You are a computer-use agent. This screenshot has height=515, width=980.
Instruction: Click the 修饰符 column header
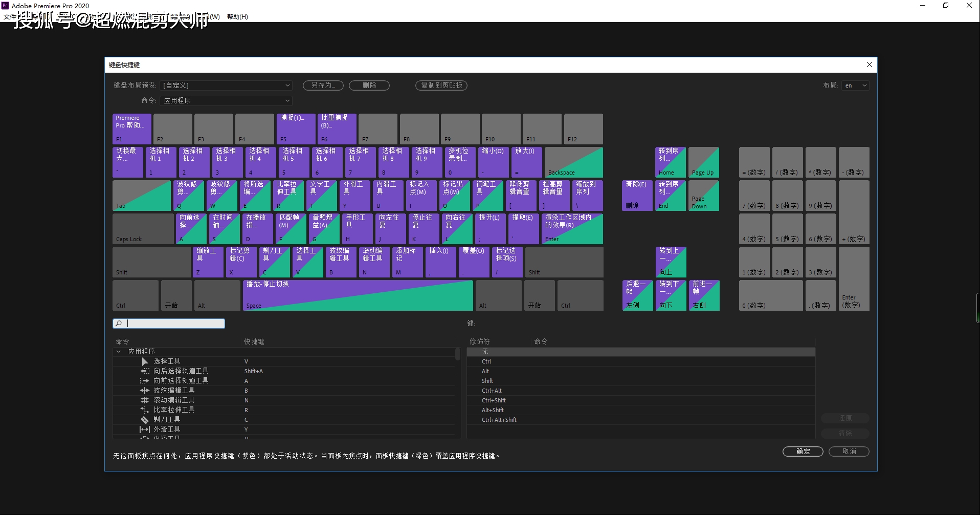pos(480,341)
